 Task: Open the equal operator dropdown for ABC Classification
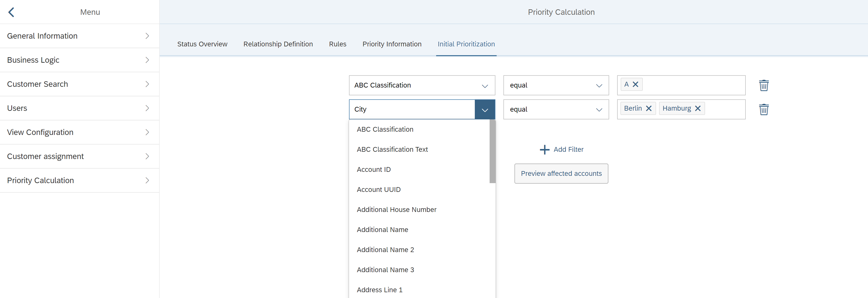[x=556, y=85]
